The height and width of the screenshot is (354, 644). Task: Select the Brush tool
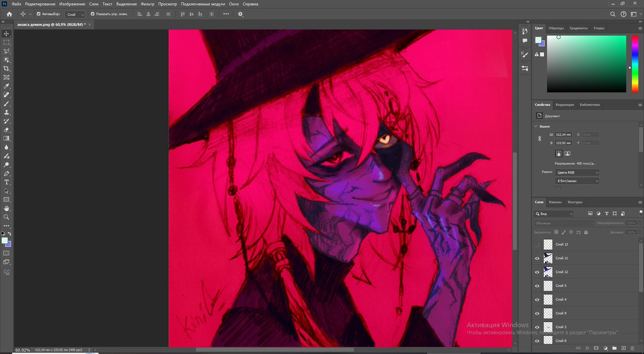coord(6,103)
